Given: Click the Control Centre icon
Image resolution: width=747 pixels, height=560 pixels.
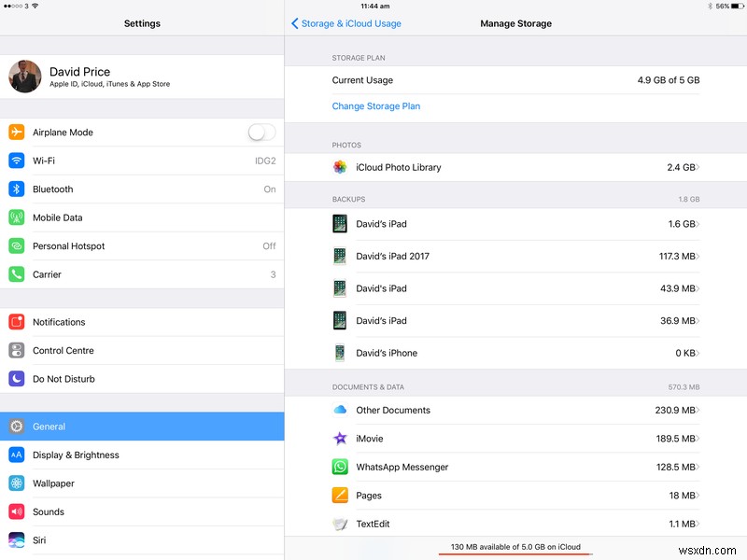Looking at the screenshot, I should pyautogui.click(x=17, y=351).
